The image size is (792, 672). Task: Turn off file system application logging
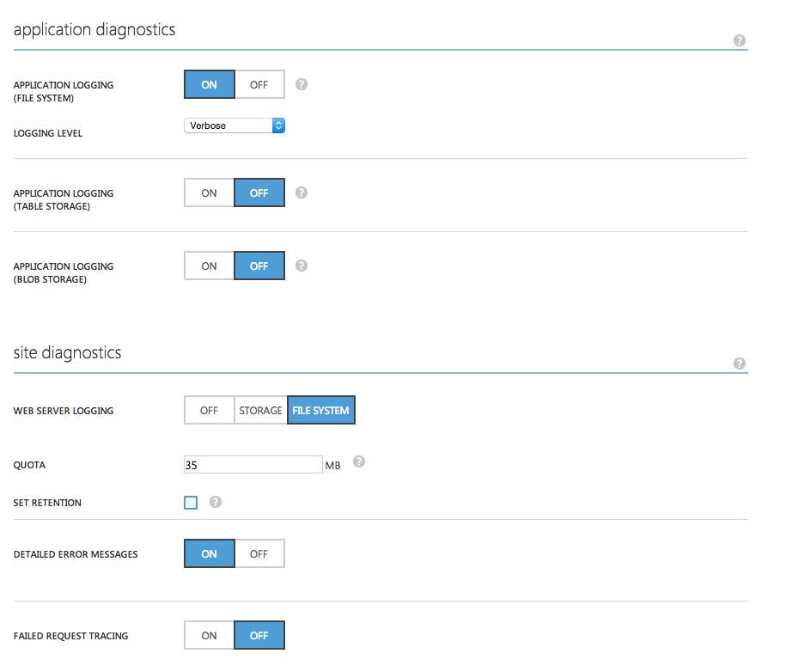coord(259,85)
